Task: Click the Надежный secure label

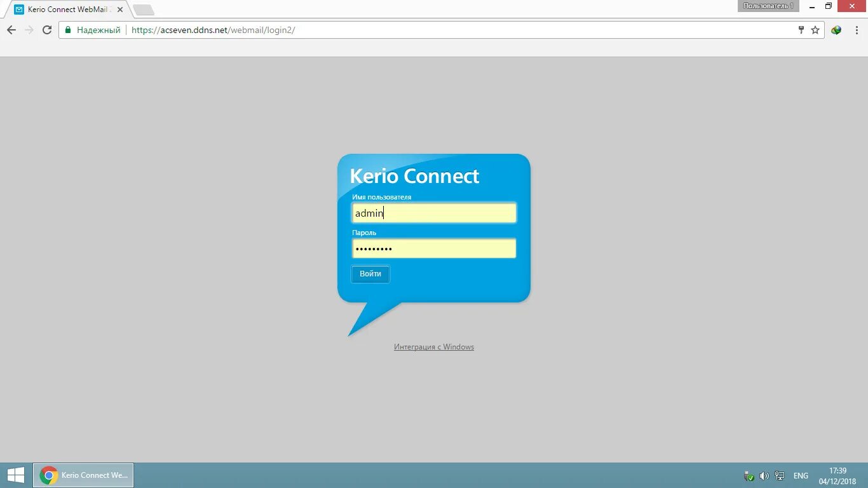Action: click(x=98, y=30)
